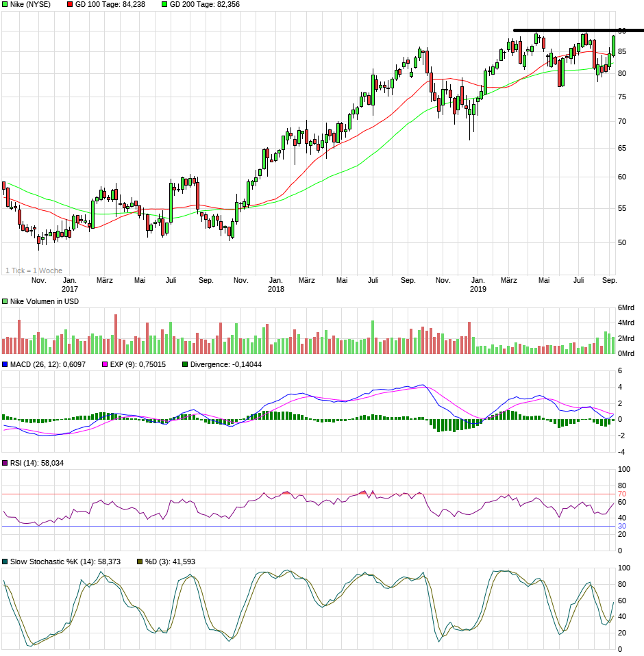This screenshot has width=644, height=656.
Task: Click the olive %D (3) legend swatch
Action: coord(140,562)
